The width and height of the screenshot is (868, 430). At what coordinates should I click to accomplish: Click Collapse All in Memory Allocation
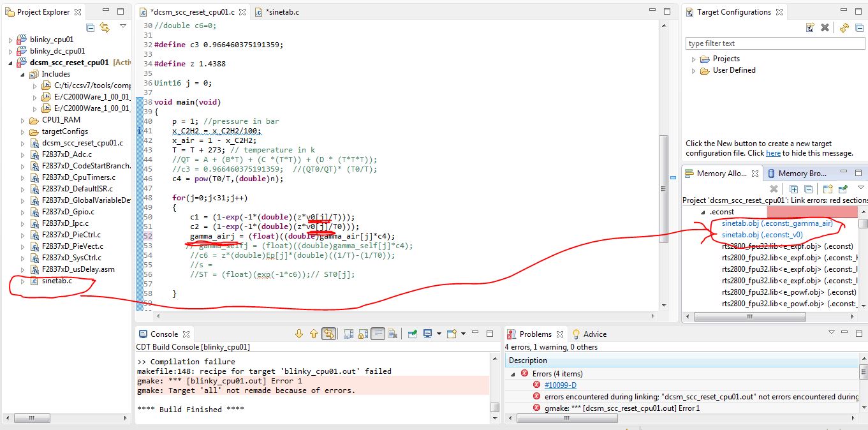click(808, 189)
